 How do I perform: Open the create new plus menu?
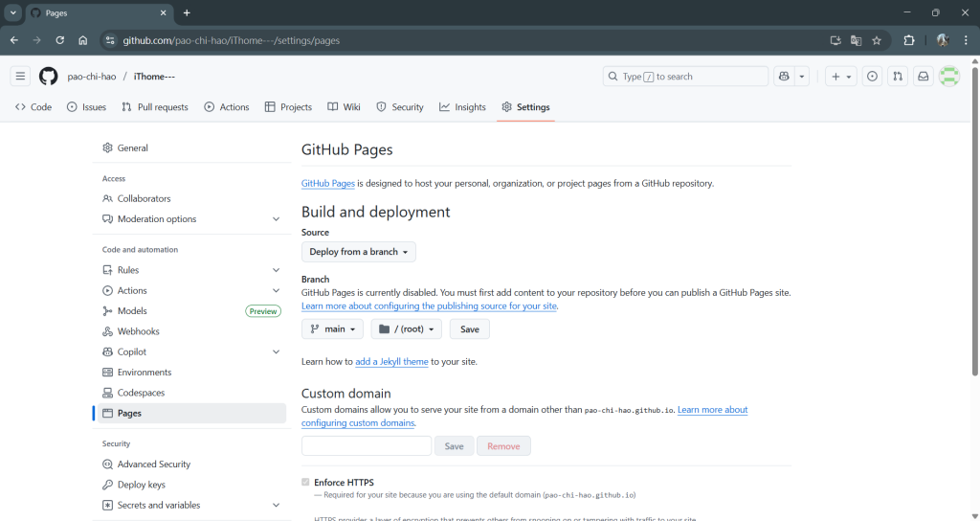[x=840, y=77]
